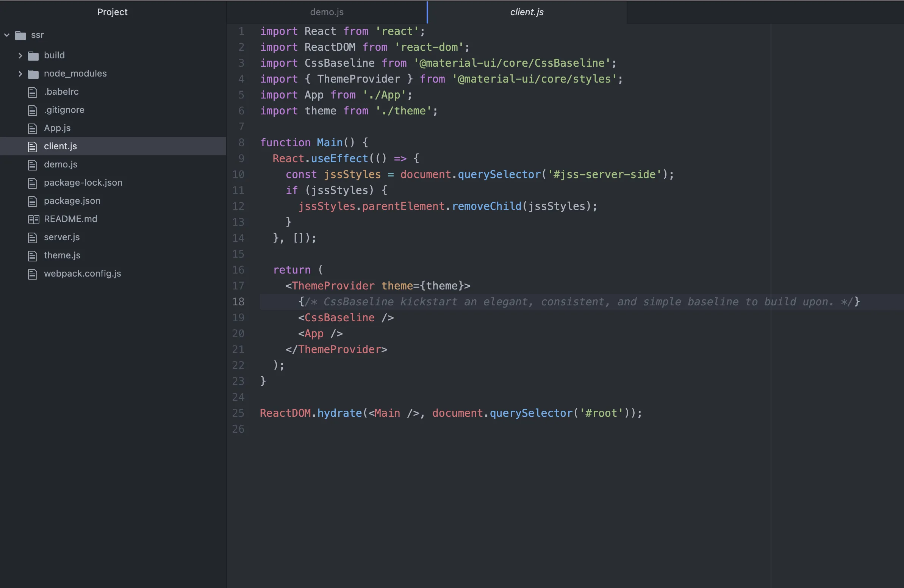
Task: Click the CssBaseline comment on line 18
Action: 579,302
